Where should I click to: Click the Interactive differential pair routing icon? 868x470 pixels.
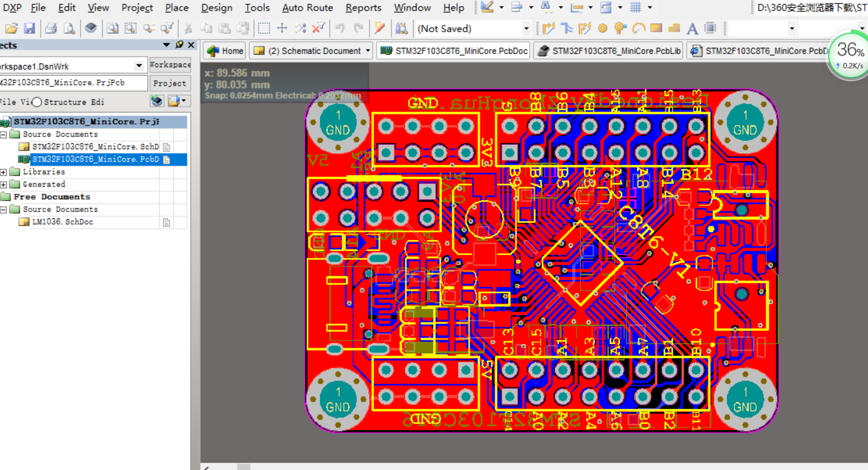point(585,28)
